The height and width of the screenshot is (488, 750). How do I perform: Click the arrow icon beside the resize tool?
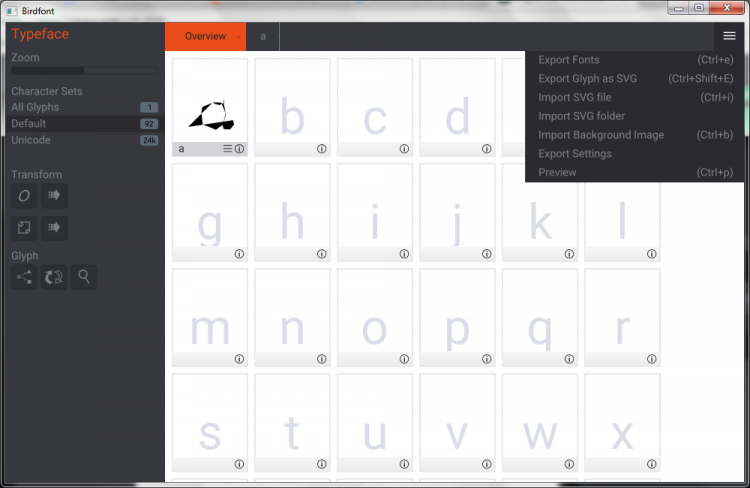click(x=54, y=228)
